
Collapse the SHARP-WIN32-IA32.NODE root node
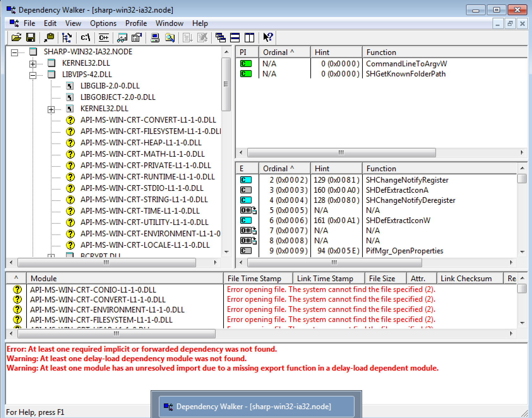coord(14,51)
